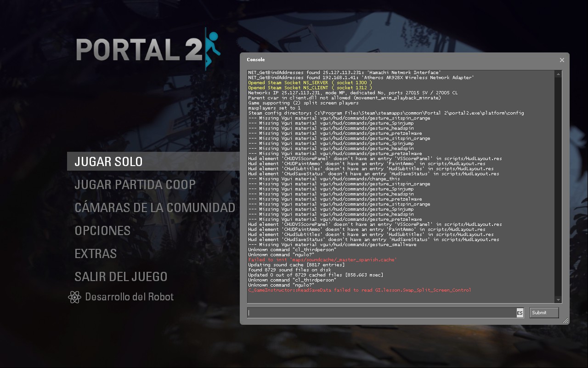Click 'Found 8729 sound files on disk' line
This screenshot has height=368, width=588.
click(x=289, y=270)
